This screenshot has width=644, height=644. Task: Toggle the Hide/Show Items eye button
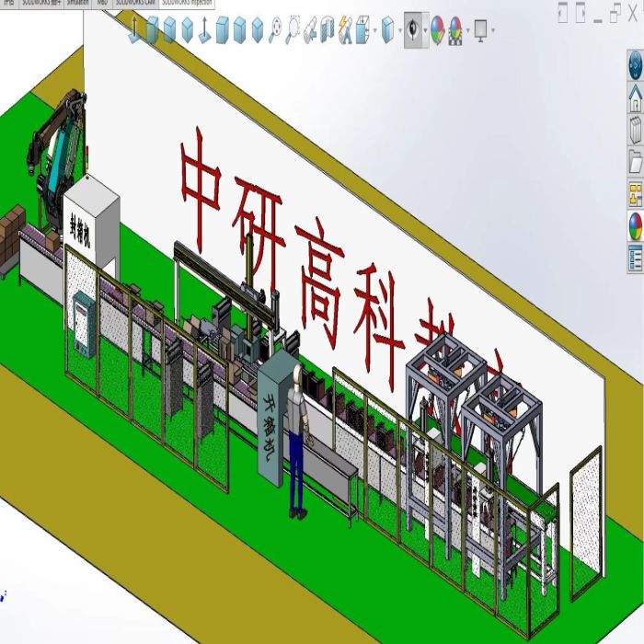pos(414,31)
